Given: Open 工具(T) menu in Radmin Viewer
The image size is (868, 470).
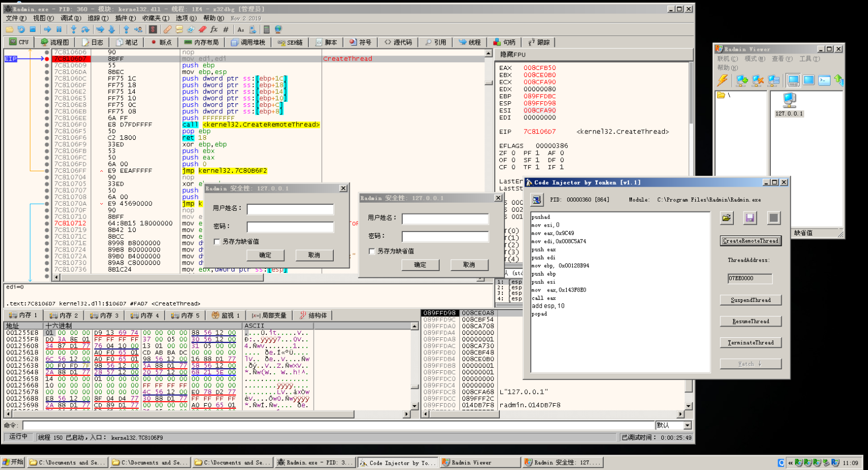Looking at the screenshot, I should click(810, 59).
